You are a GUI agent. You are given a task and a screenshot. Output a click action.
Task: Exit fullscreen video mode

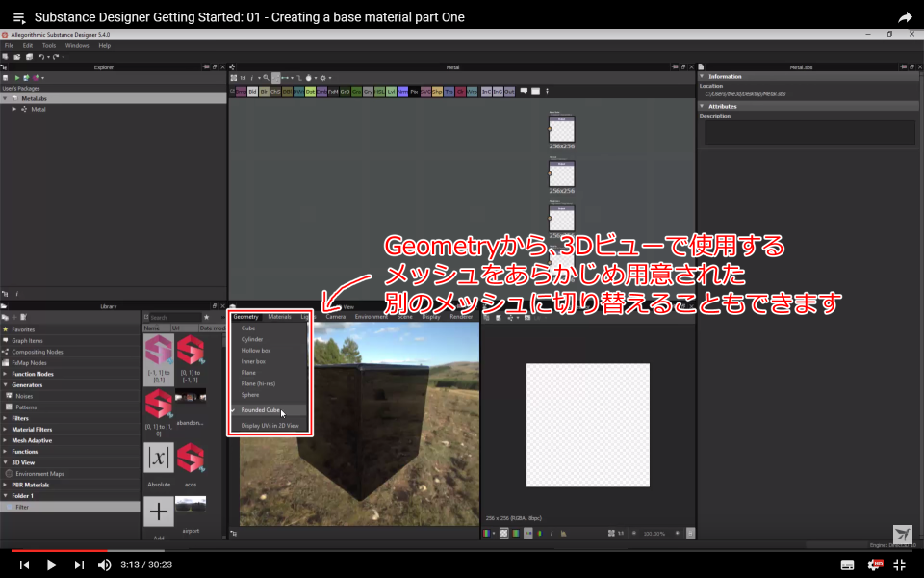899,565
